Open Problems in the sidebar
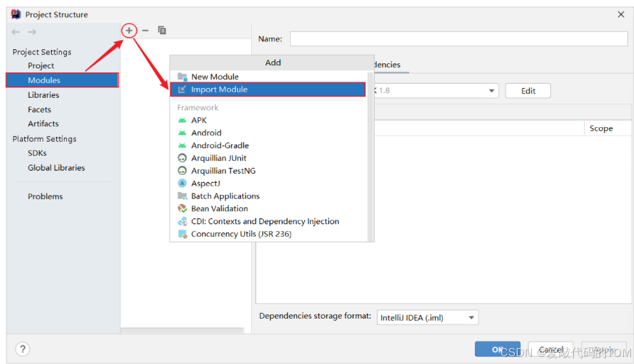This screenshot has width=634, height=364. (x=45, y=196)
